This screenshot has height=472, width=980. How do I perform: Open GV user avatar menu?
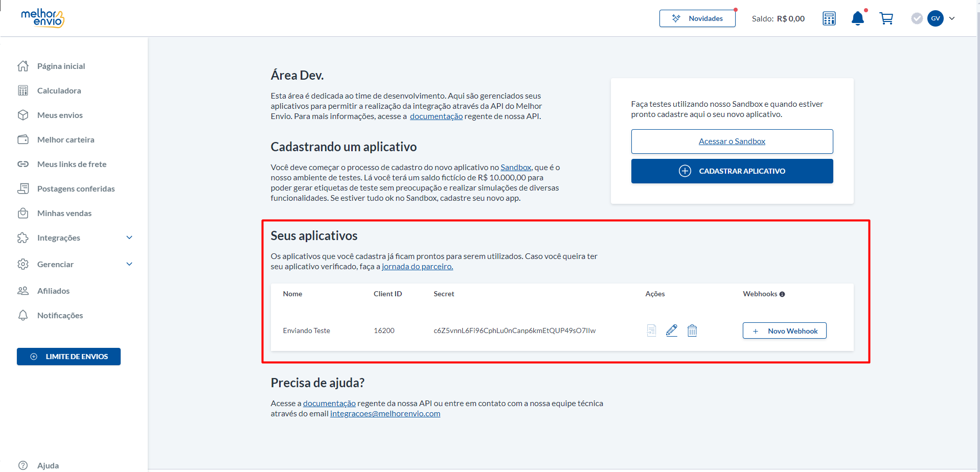pos(936,18)
